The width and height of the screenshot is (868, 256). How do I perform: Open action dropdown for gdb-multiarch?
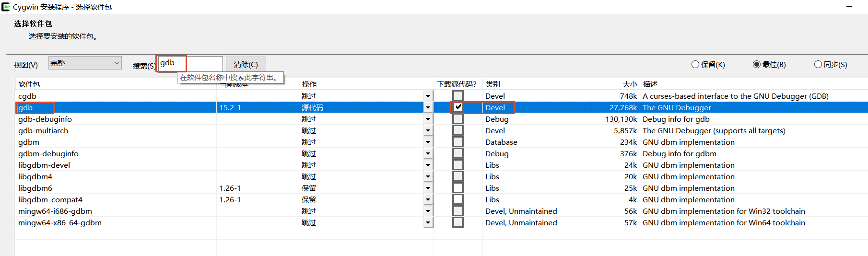[428, 130]
